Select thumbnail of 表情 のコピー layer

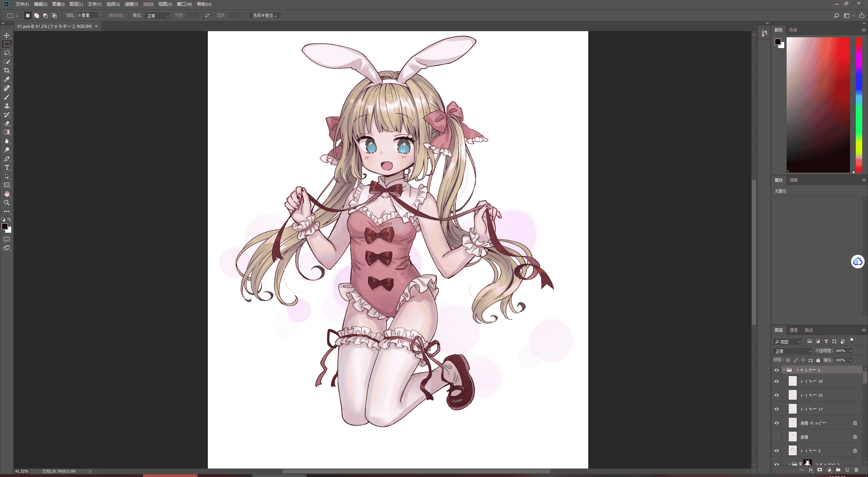point(792,423)
